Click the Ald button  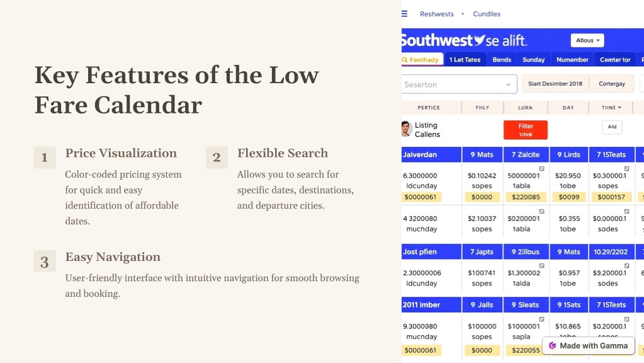[612, 127]
